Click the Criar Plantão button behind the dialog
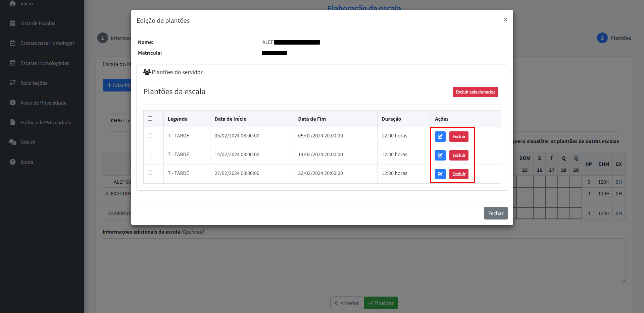Screen dimensions: 644x313 pyautogui.click(x=117, y=85)
